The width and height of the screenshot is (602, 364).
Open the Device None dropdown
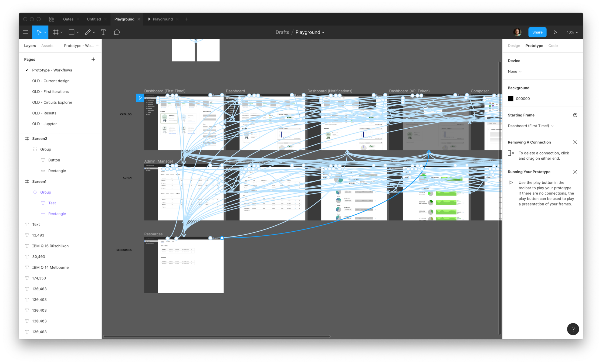point(515,71)
